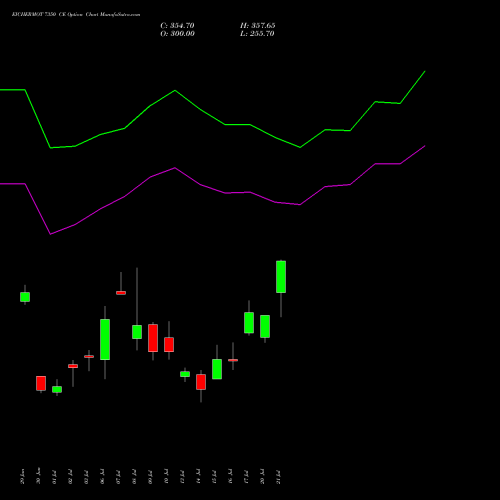This screenshot has width=500, height=500.
Task: Click the 29 Jun date label
Action: (22, 477)
